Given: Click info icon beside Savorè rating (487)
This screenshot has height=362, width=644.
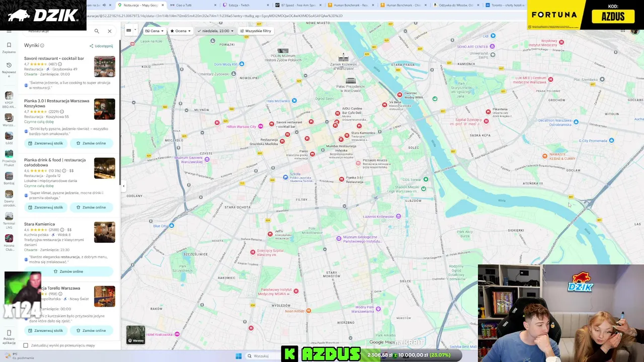Looking at the screenshot, I should click(x=60, y=64).
